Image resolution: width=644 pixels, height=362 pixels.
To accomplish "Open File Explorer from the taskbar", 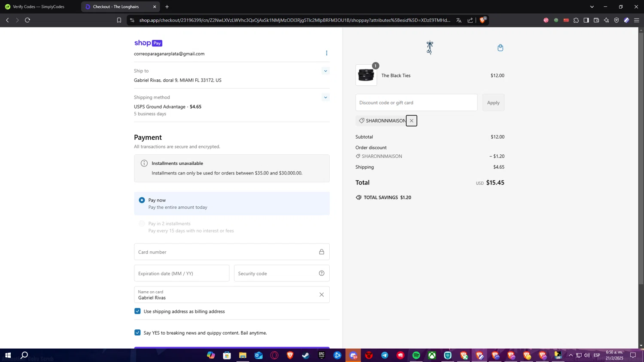I will [x=243, y=355].
